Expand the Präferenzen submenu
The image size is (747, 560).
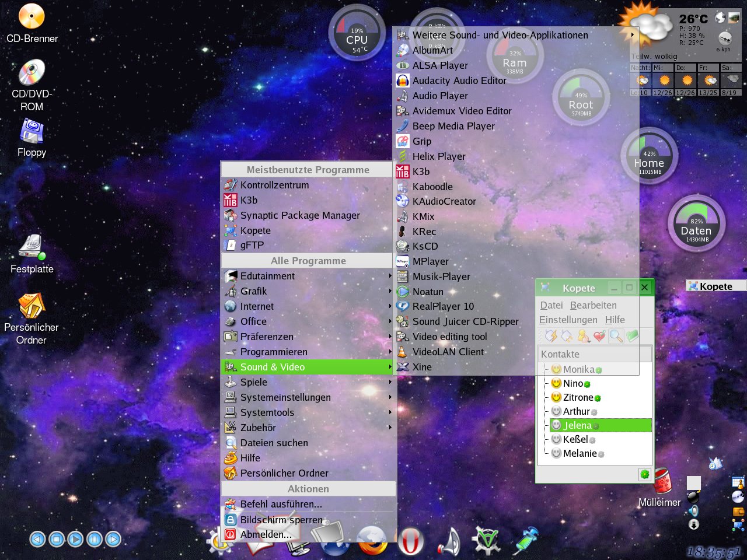coord(308,337)
